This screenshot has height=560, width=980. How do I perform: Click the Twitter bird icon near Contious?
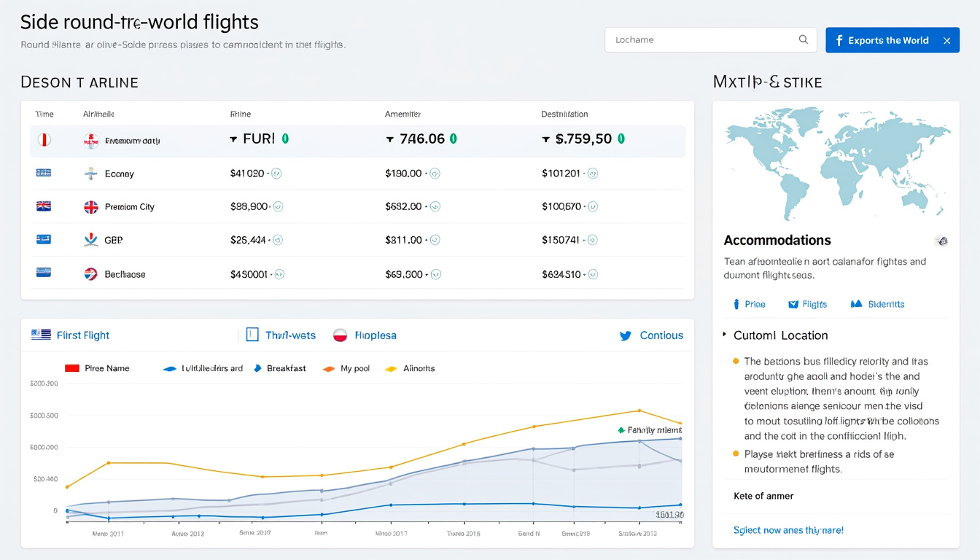click(x=625, y=335)
